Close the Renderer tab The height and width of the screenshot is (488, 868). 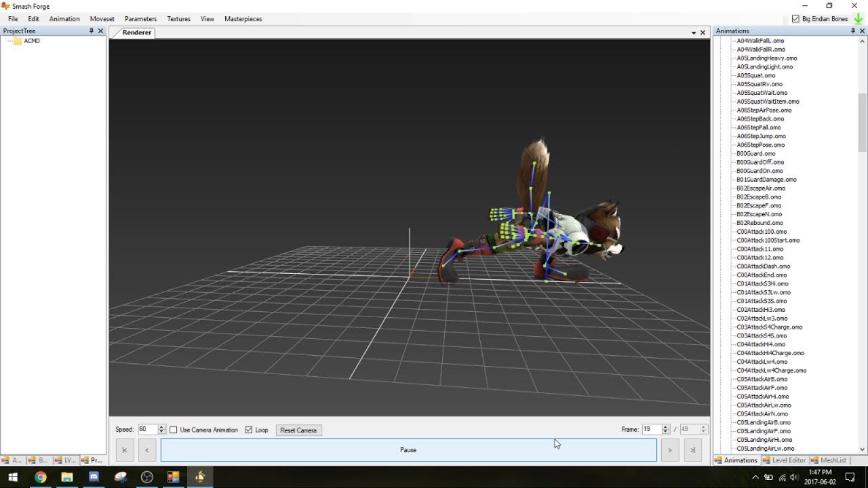tap(703, 33)
